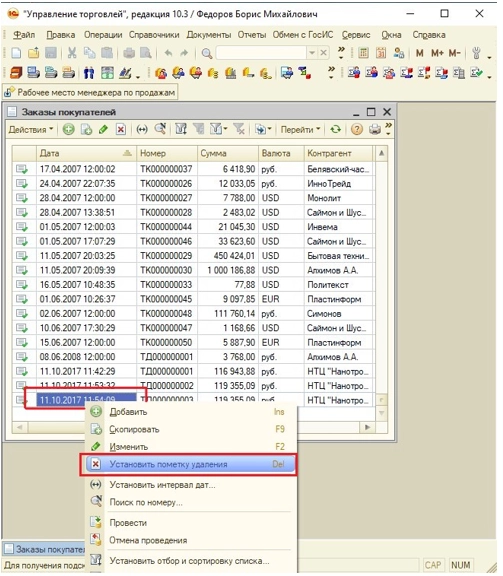Click the green pencil Edit icon
The width and height of the screenshot is (503, 576).
pyautogui.click(x=103, y=129)
